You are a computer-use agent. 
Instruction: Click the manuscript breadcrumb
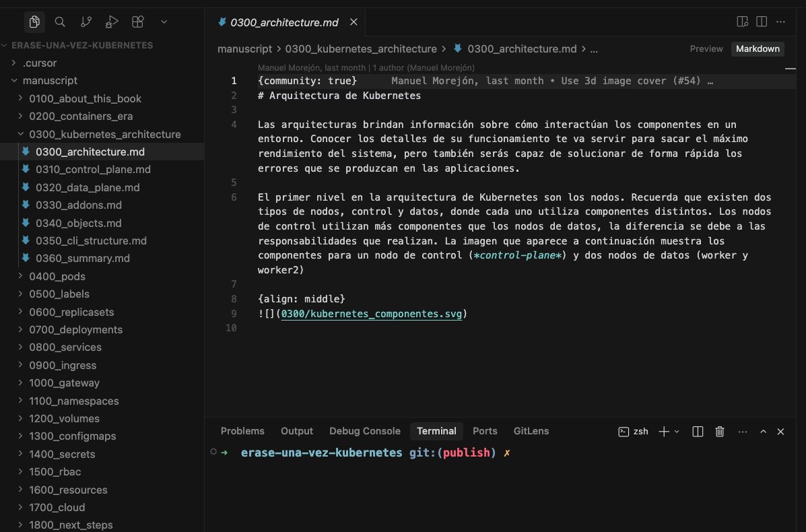pos(244,49)
